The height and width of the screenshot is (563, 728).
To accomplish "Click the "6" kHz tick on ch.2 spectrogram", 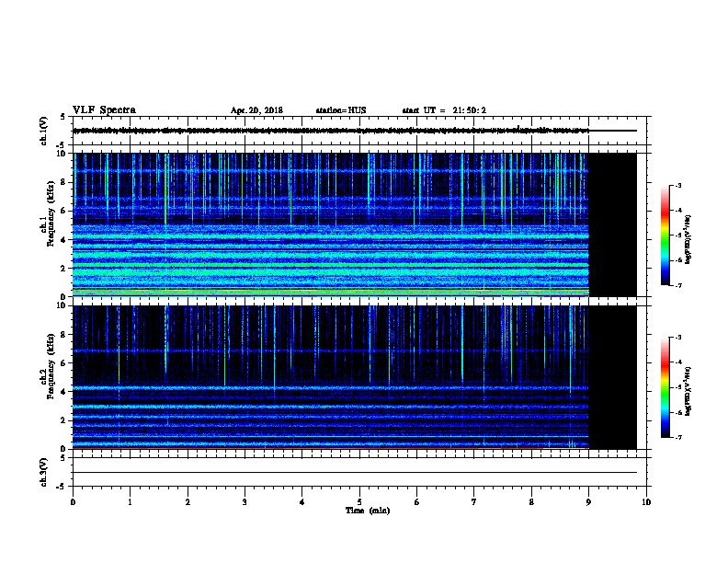I will coord(64,363).
